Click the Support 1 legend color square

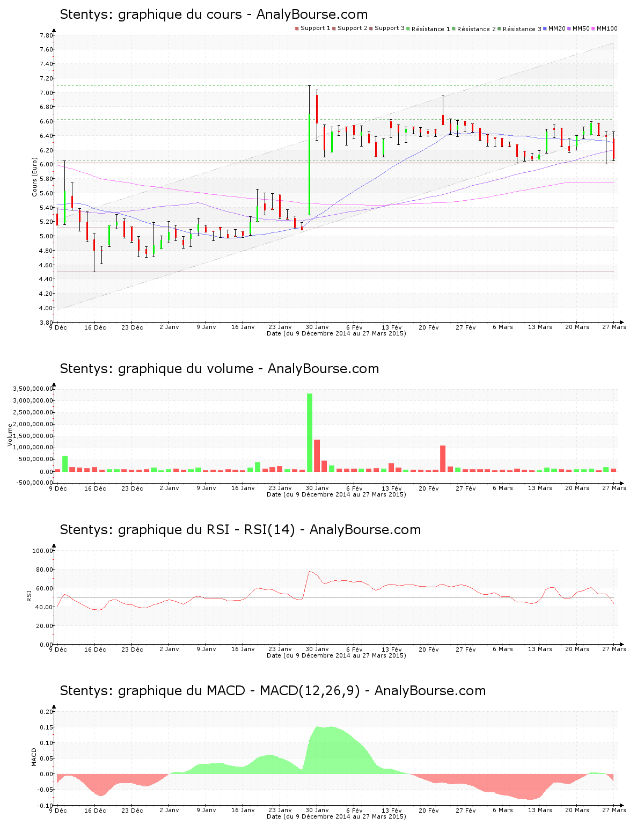tap(297, 28)
